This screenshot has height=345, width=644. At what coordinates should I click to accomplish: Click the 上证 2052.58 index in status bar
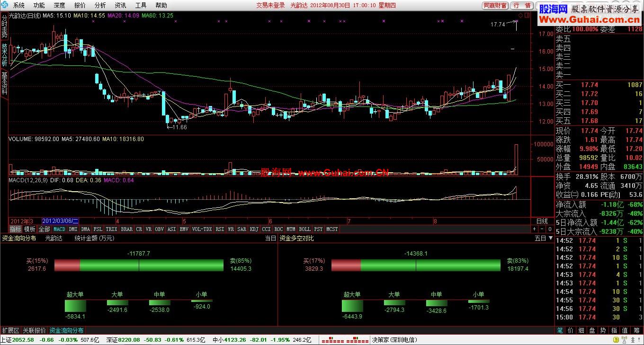tap(18, 340)
